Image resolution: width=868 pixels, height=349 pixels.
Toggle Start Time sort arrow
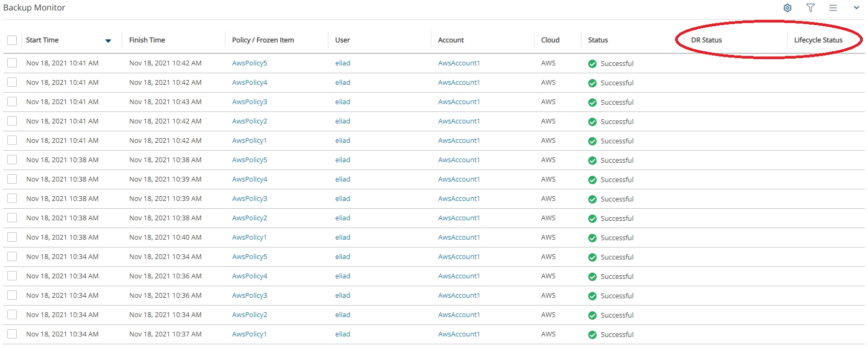pos(108,41)
